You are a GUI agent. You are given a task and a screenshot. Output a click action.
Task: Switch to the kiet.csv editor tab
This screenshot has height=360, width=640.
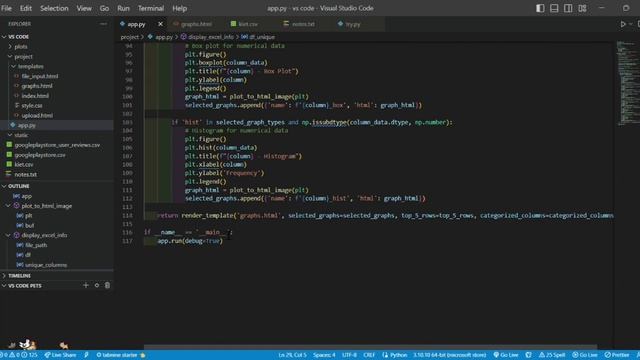tap(248, 24)
